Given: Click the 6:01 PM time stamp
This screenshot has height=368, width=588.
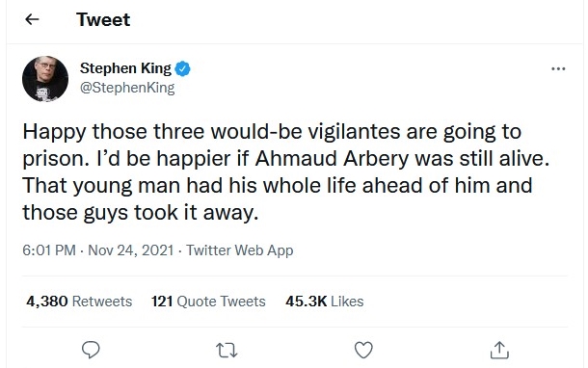Looking at the screenshot, I should coord(49,250).
